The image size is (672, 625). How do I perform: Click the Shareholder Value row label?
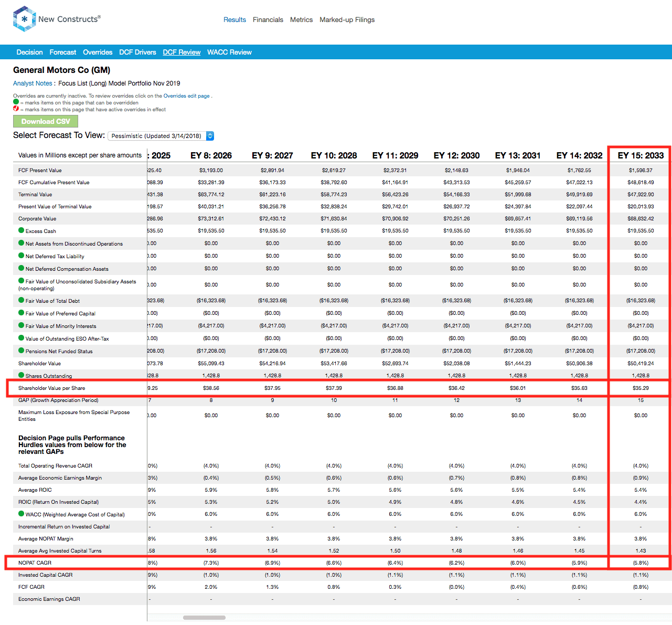point(39,363)
